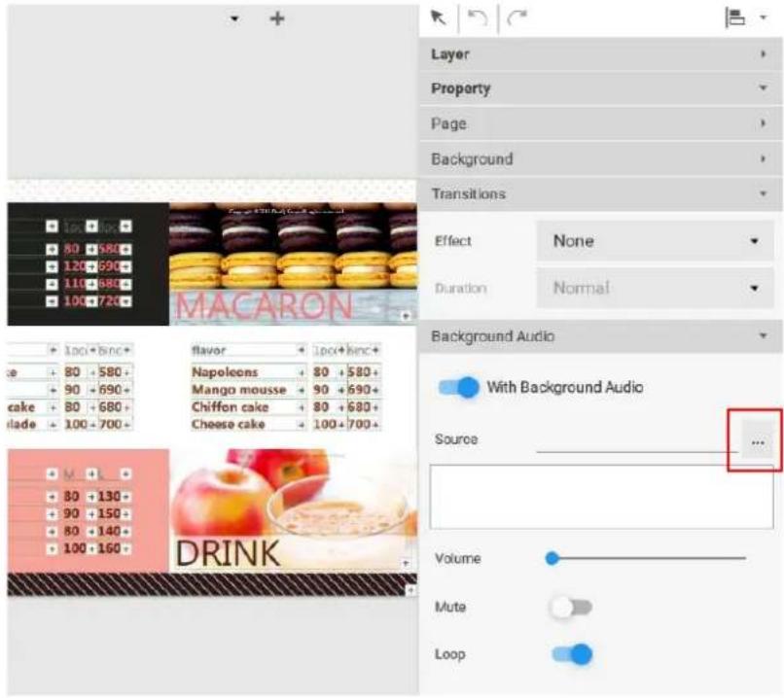
Task: Click plus handle after Chiffon cake text
Action: coord(301,407)
